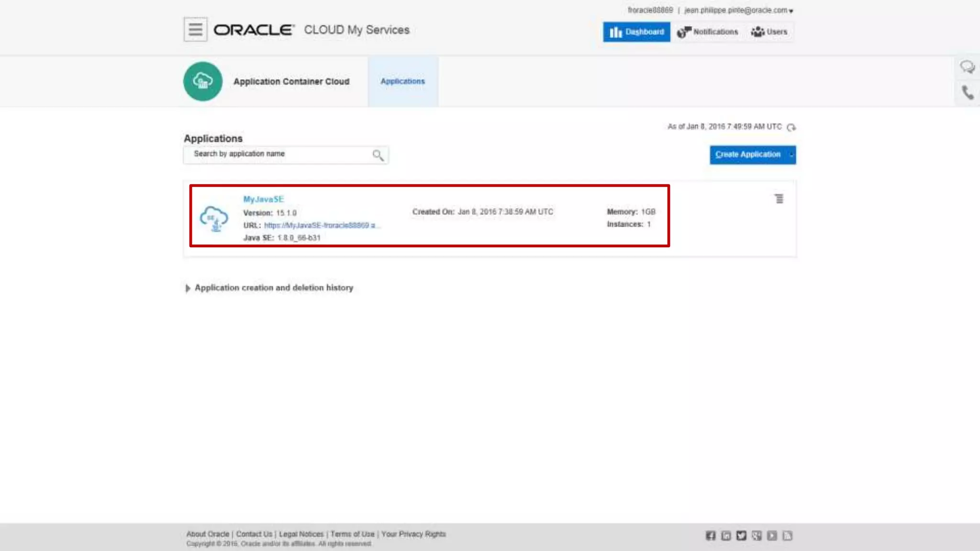Viewport: 980px width, 551px height.
Task: Click the phone contact side icon
Action: (x=968, y=92)
